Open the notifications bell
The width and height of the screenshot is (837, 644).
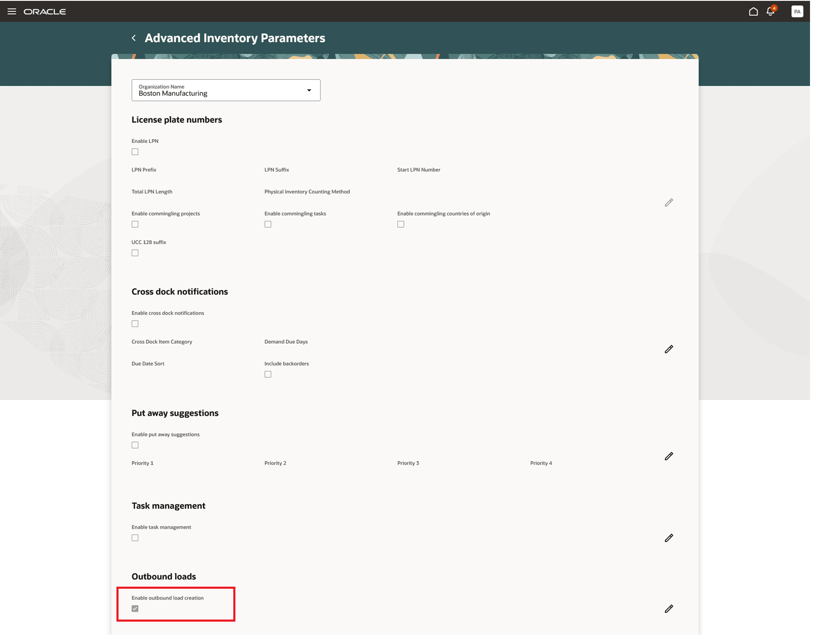pos(770,11)
